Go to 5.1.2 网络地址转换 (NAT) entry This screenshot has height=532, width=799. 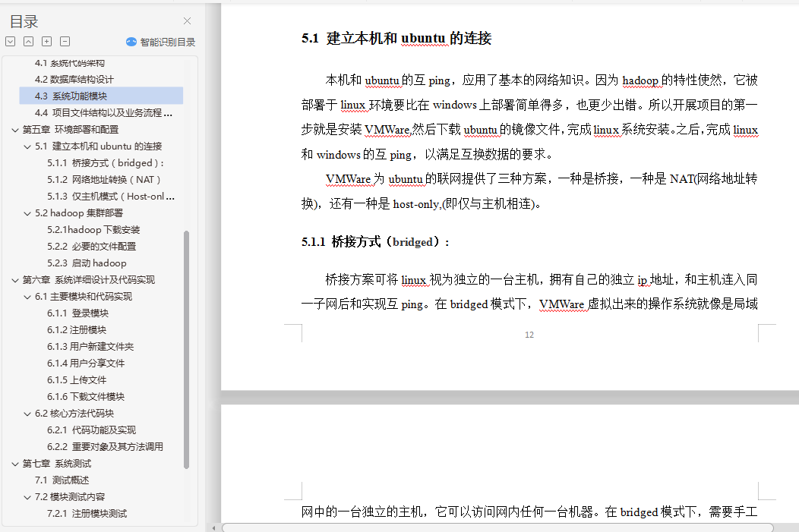[104, 180]
